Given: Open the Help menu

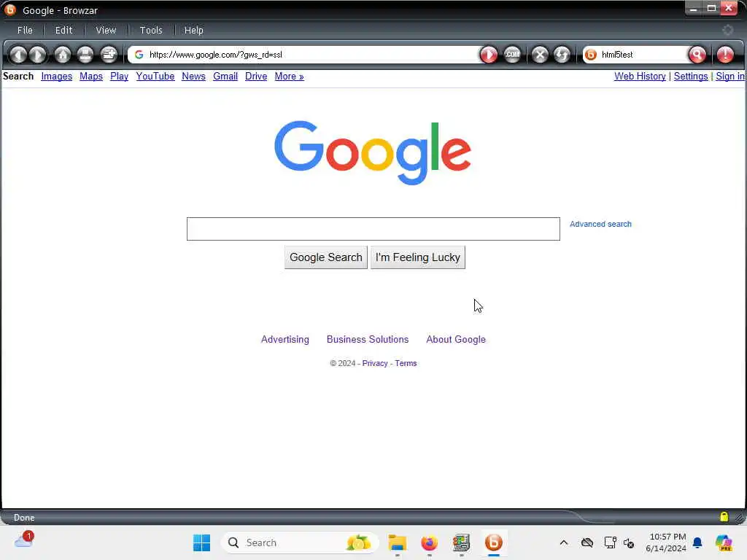Looking at the screenshot, I should click(193, 30).
